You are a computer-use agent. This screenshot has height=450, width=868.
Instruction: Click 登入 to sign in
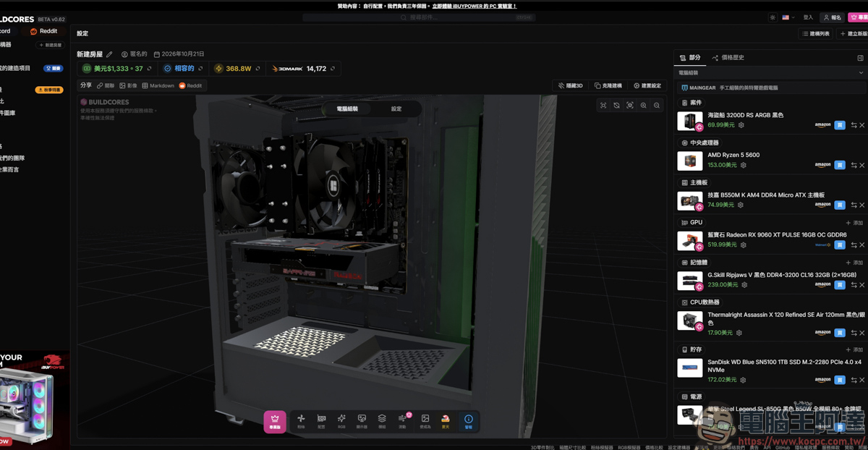808,17
